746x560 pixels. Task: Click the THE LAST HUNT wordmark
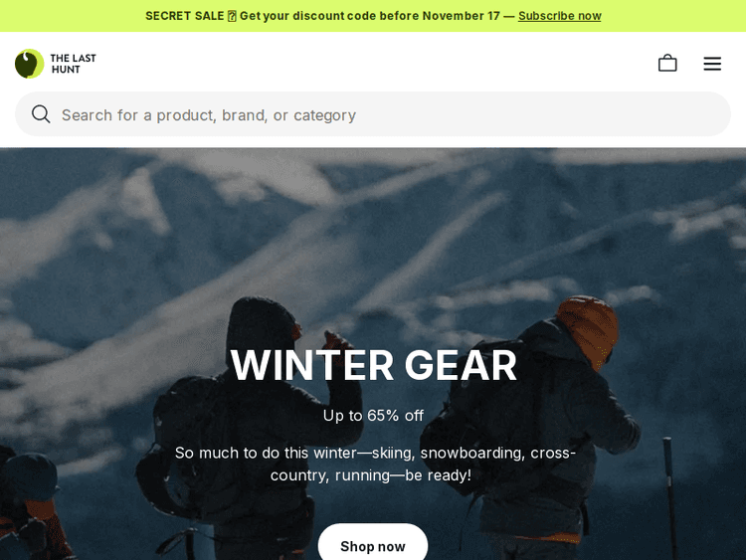[73, 64]
